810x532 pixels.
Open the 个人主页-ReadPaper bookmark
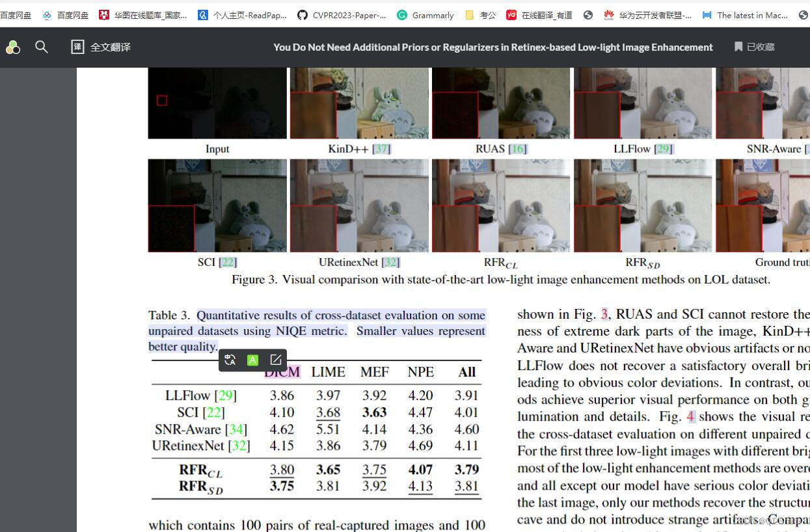pyautogui.click(x=242, y=15)
